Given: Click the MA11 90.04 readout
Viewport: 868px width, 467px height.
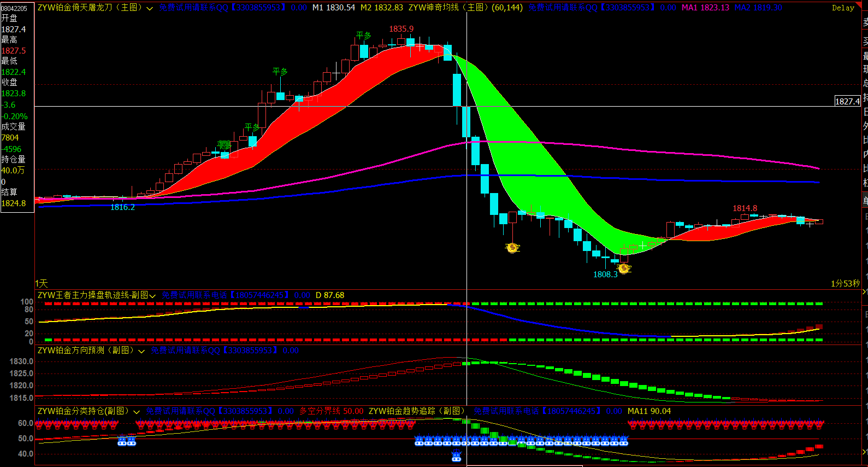Looking at the screenshot, I should click(649, 411).
